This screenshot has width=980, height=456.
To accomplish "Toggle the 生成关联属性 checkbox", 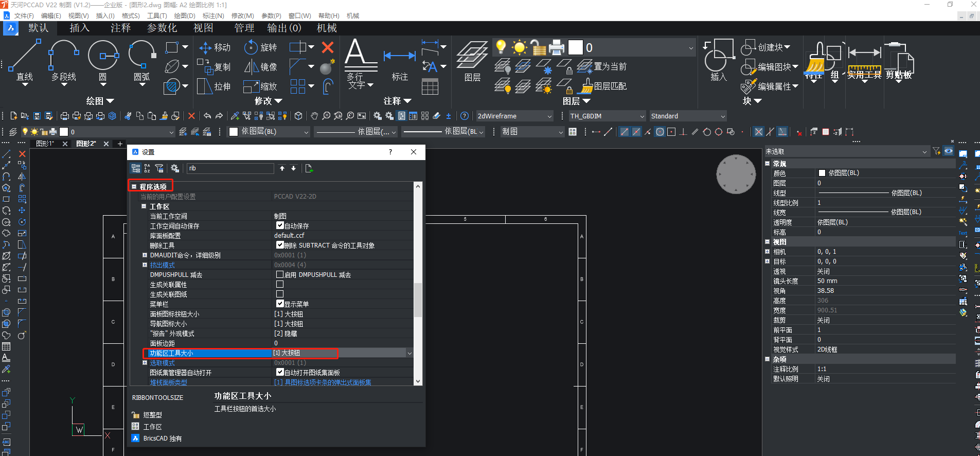I will (280, 284).
